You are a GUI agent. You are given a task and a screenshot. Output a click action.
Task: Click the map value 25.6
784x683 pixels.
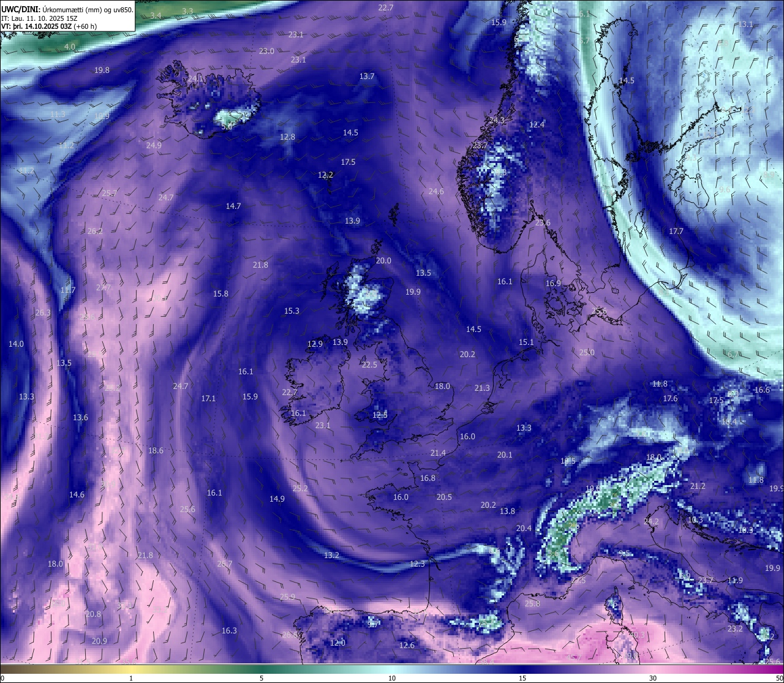tap(187, 509)
